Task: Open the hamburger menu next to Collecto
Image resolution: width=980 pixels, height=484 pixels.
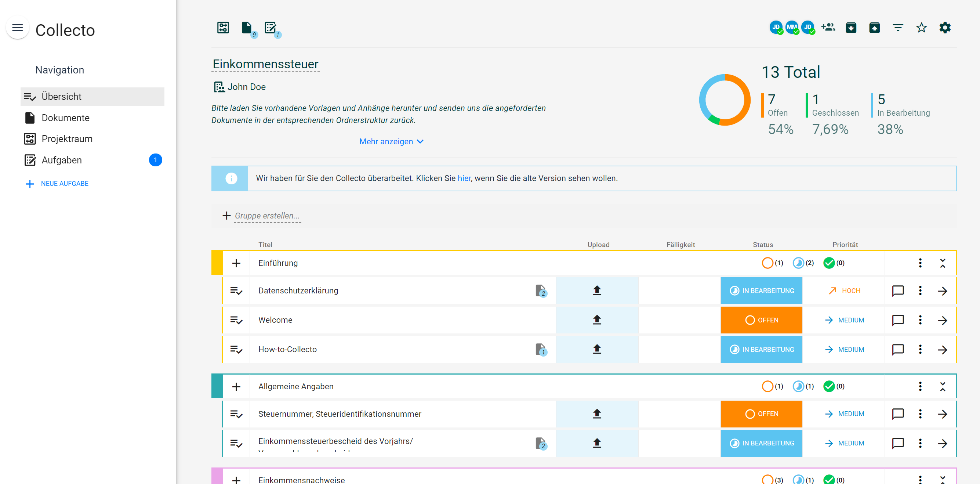Action: [x=18, y=28]
